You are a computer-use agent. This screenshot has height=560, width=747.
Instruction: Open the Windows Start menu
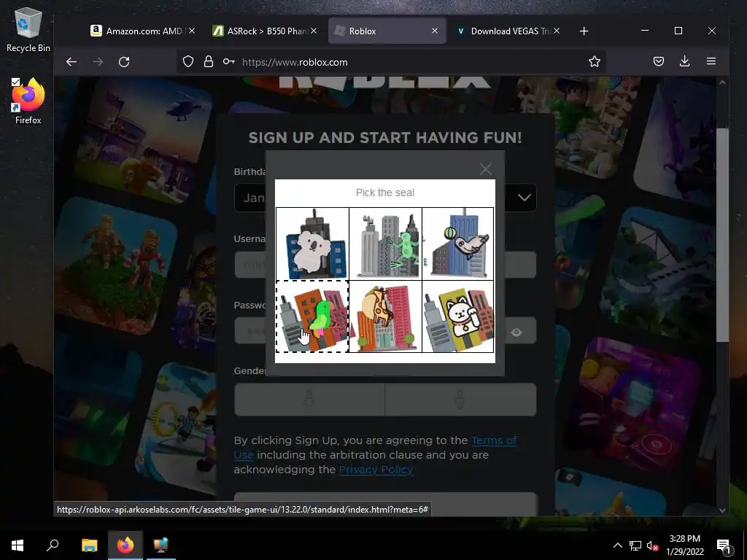18,545
